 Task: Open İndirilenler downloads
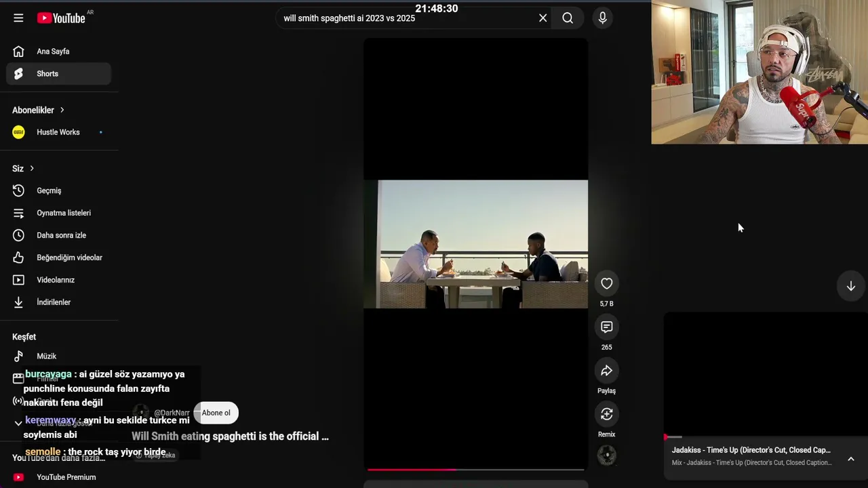click(59, 302)
